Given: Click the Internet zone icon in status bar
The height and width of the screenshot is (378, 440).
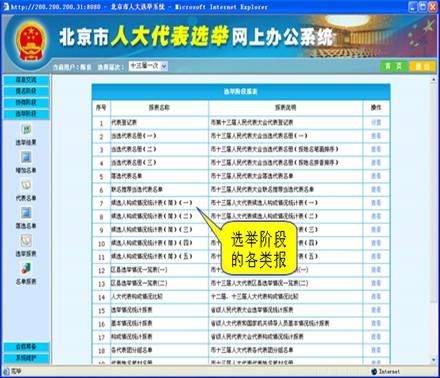Looking at the screenshot, I should point(374,371).
